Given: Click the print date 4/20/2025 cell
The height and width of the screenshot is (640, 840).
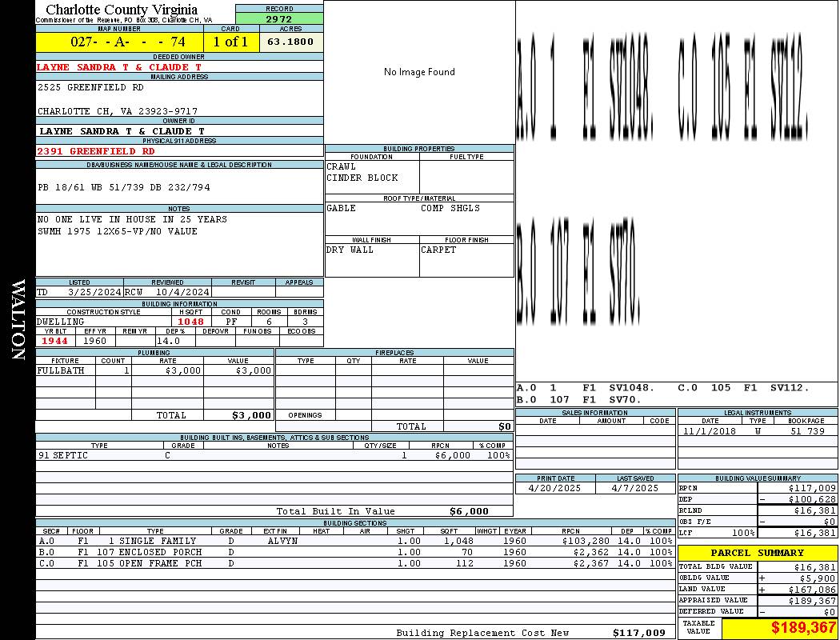Looking at the screenshot, I should click(x=555, y=488).
